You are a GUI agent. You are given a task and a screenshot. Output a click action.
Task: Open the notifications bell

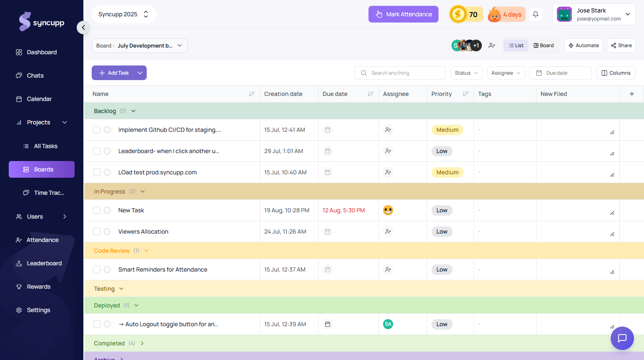(x=536, y=14)
